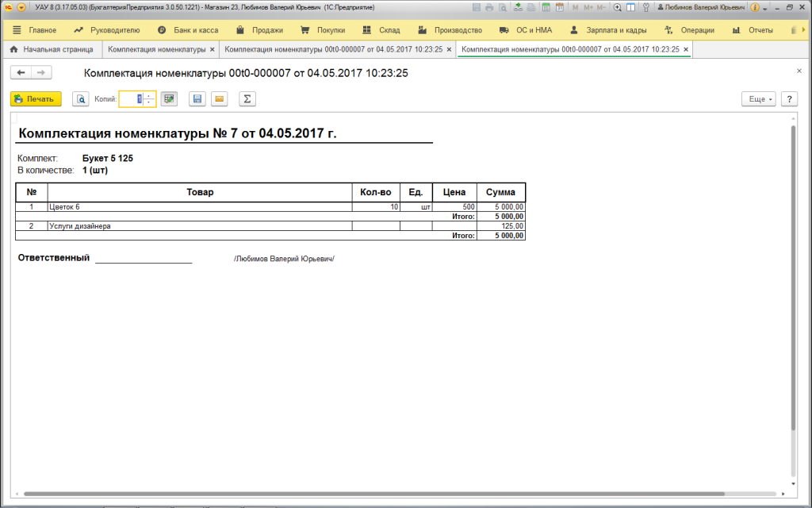Close the active Комплектация номенклатуры 00t0-000007 tab
The height and width of the screenshot is (508, 812).
click(686, 50)
